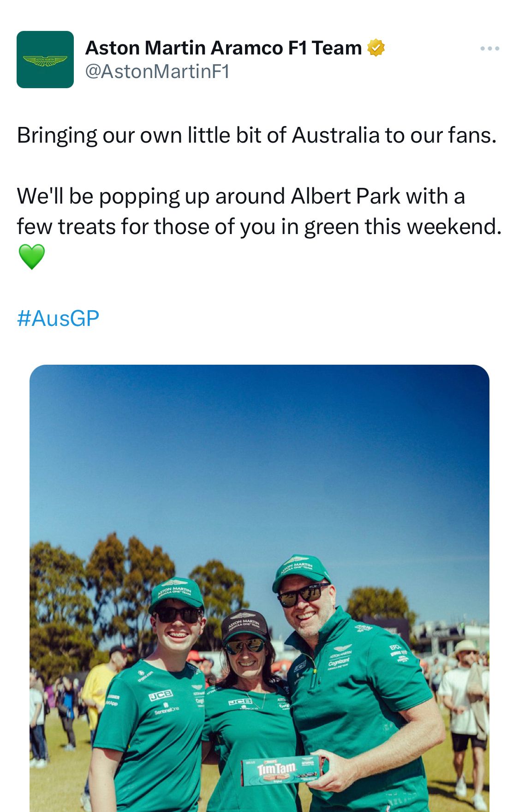Viewport: 519px width, 812px height.
Task: Visit the @AstonMartinF1 handle
Action: click(x=157, y=72)
